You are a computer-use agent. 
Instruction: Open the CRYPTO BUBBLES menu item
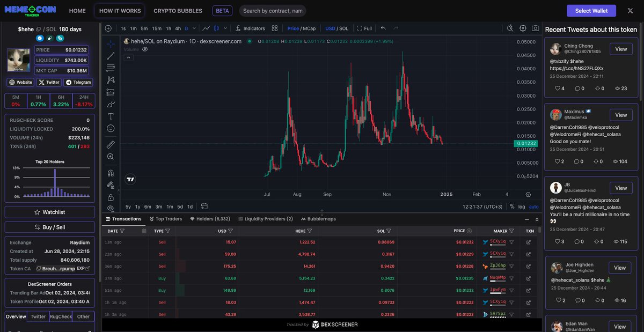(178, 11)
